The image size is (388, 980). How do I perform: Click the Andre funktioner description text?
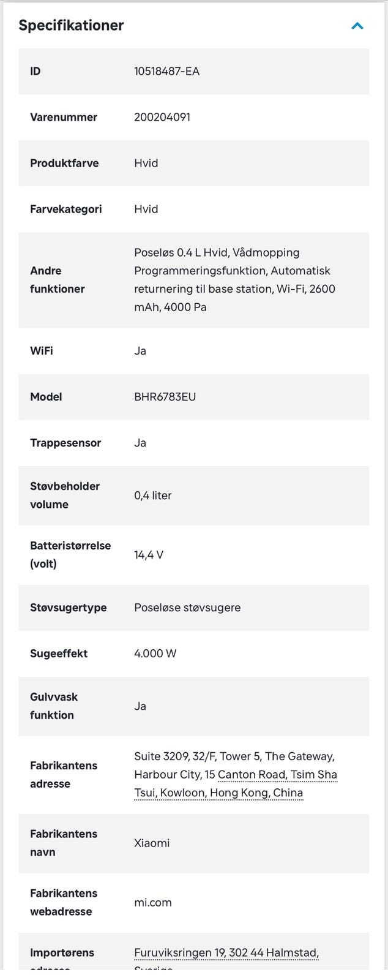[234, 280]
